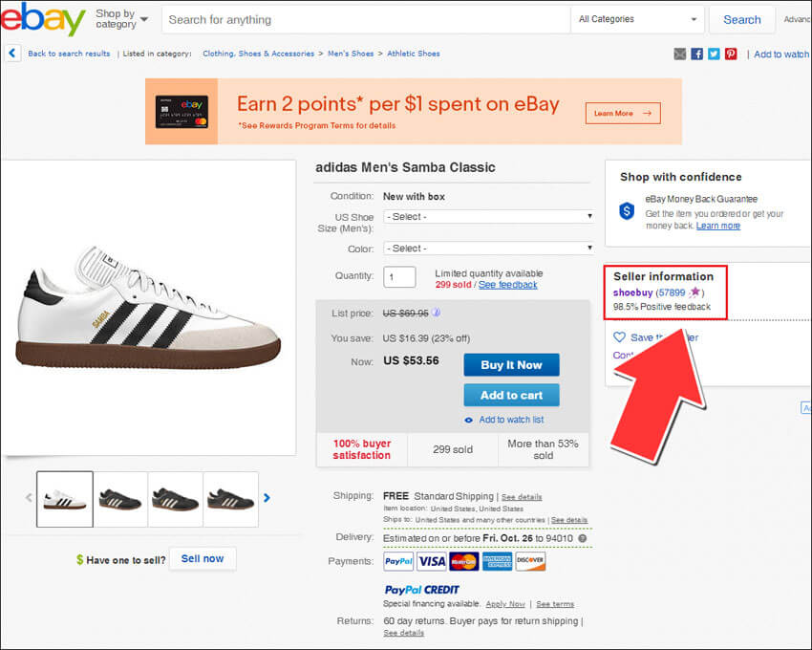The height and width of the screenshot is (650, 812).
Task: Open shoebuy seller profile link
Action: pyautogui.click(x=632, y=292)
